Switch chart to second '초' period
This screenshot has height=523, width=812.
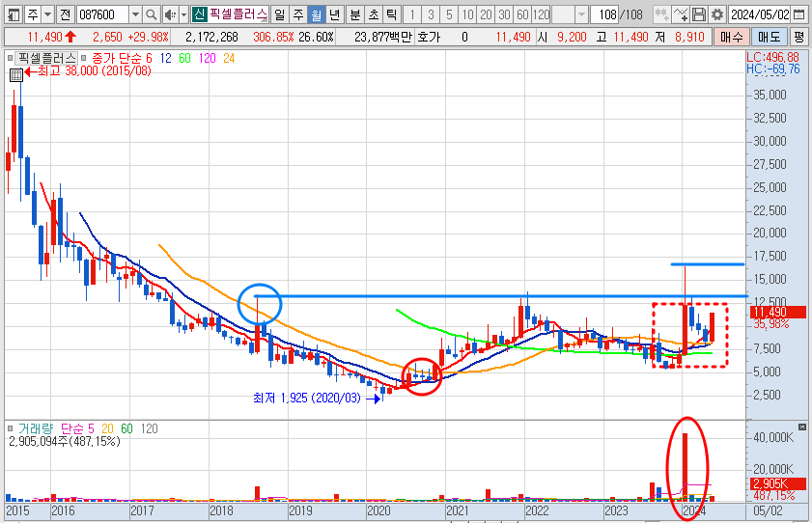pos(374,14)
